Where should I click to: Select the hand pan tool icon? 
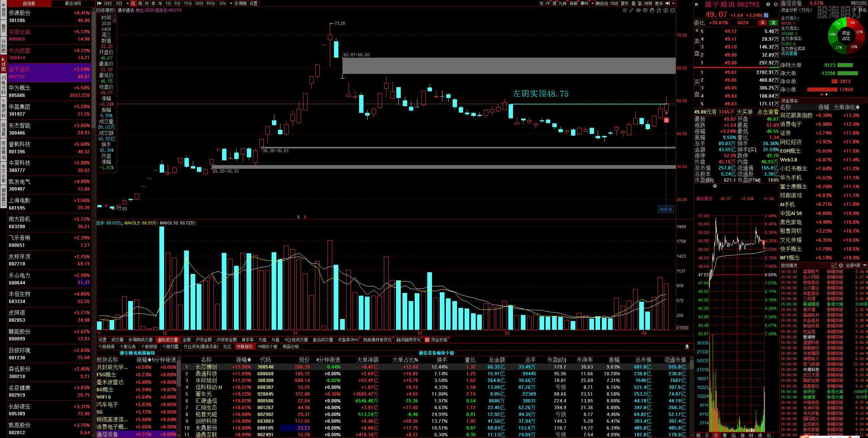[x=652, y=10]
